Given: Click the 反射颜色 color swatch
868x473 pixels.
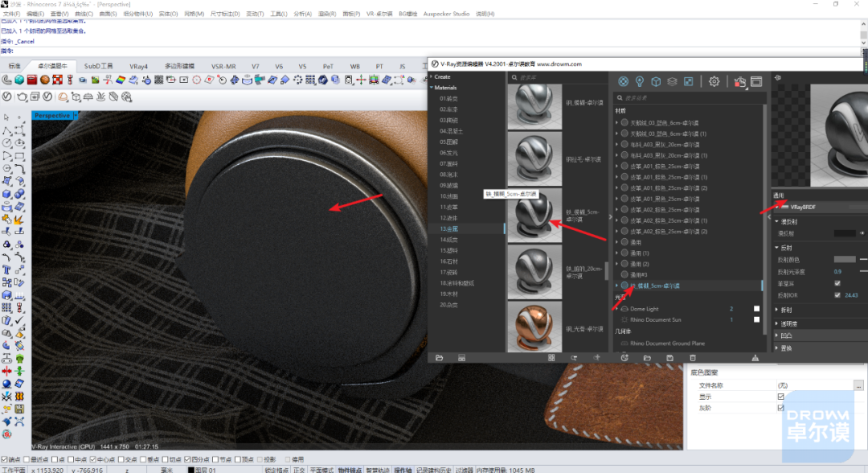Looking at the screenshot, I should [845, 259].
